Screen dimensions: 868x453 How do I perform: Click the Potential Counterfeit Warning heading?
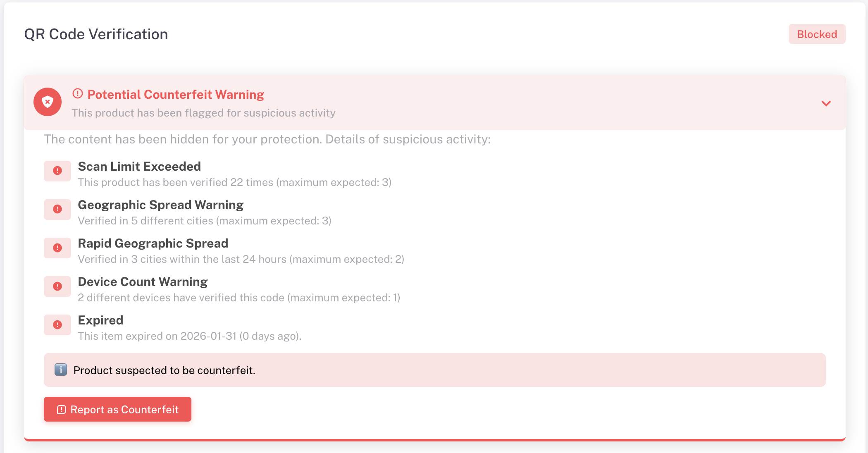(176, 95)
